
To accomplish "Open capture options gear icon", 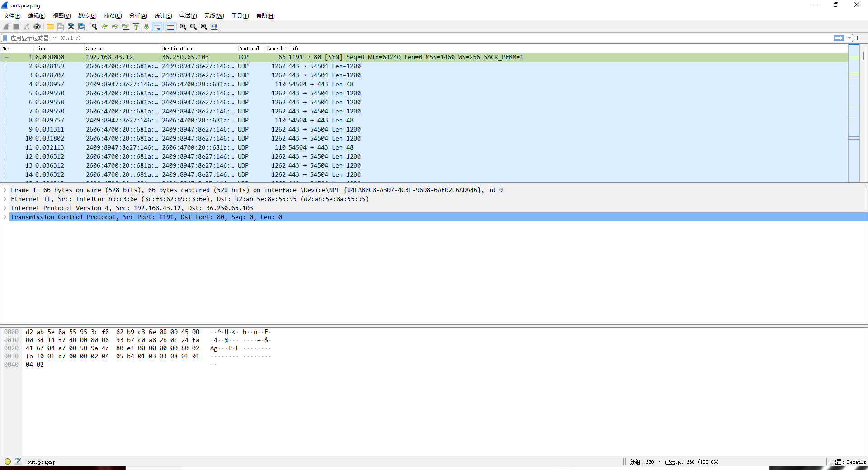I will point(37,27).
